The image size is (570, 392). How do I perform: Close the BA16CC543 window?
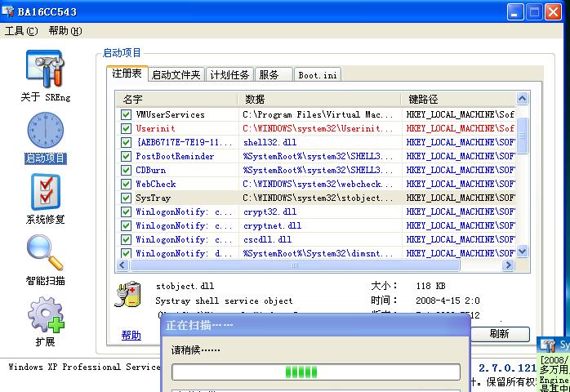tap(554, 12)
